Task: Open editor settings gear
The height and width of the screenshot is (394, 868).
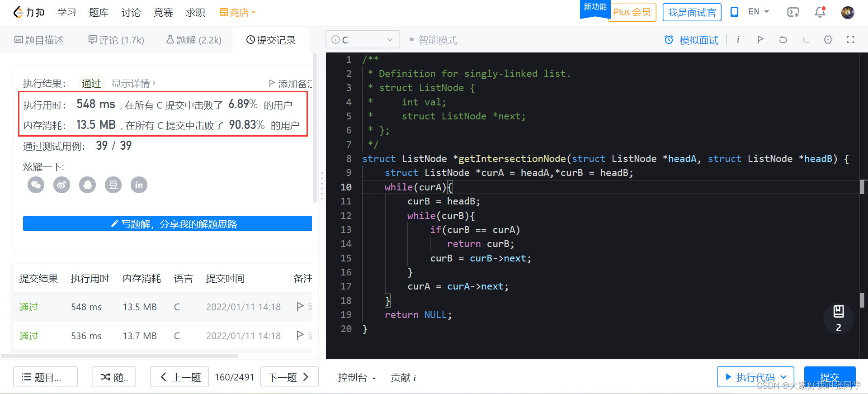Action: (828, 40)
